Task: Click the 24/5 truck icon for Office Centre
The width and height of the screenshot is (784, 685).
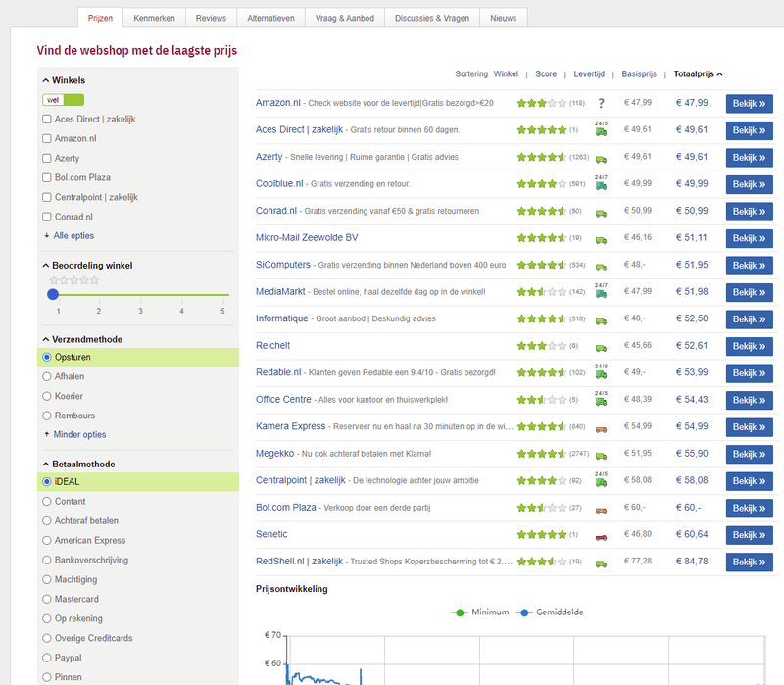Action: [601, 399]
